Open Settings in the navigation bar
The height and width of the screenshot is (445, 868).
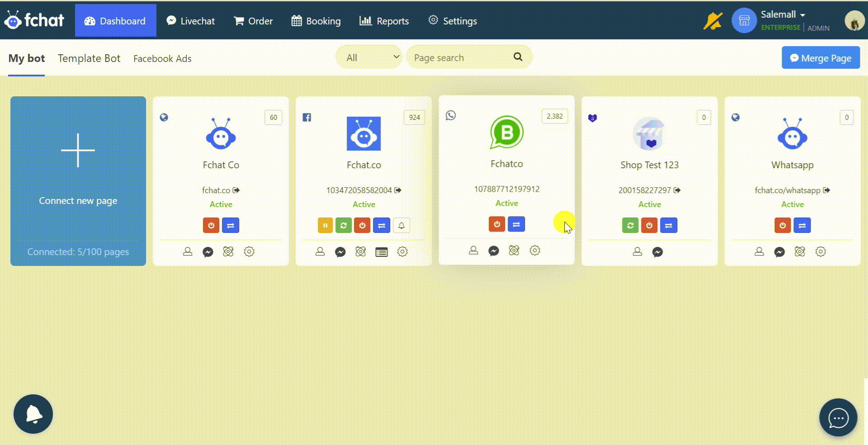(453, 21)
